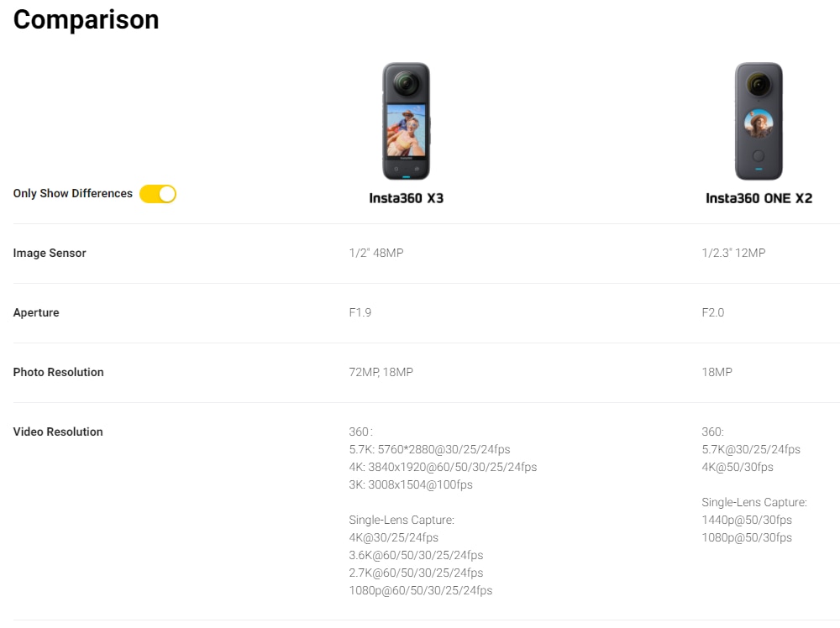Select the Image Sensor row label

point(50,253)
